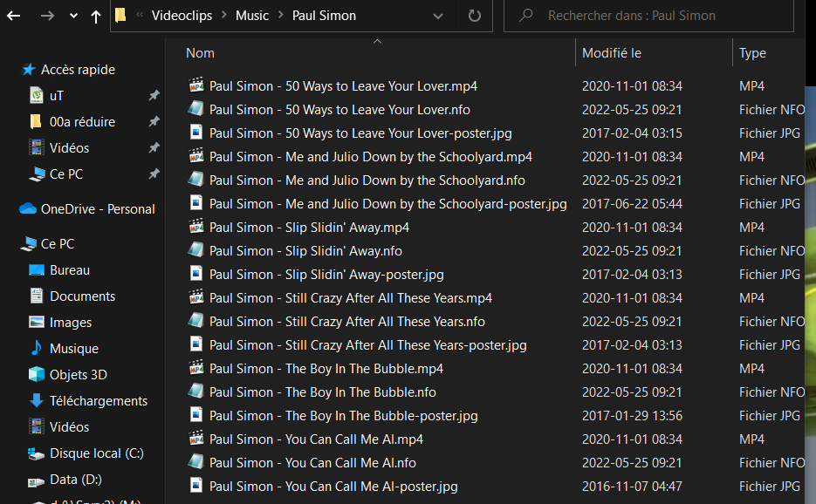Click the back navigation arrow
This screenshot has width=816, height=504.
pos(13,16)
